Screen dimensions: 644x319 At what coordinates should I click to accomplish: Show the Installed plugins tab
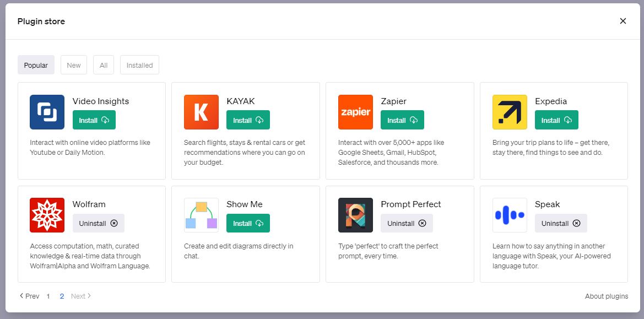139,65
